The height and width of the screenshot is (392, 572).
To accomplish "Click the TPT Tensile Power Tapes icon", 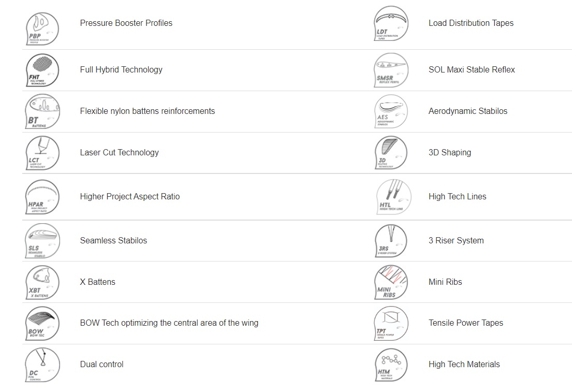I will [x=391, y=323].
